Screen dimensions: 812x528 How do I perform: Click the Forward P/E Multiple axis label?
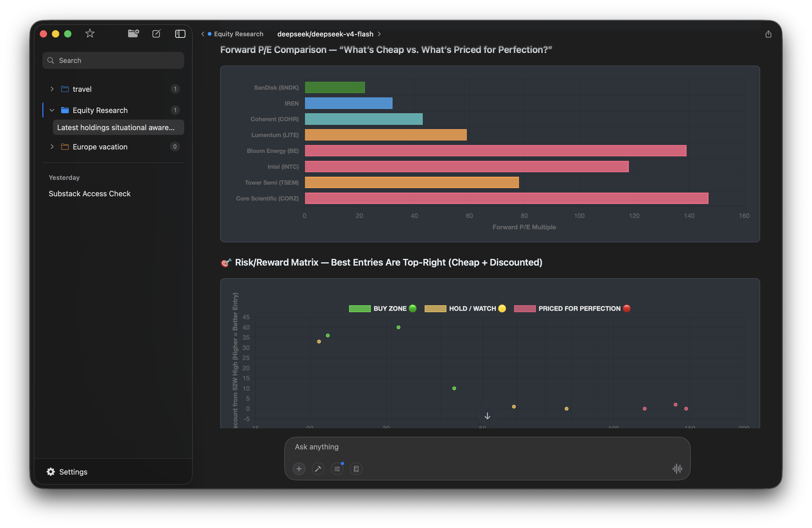(x=524, y=227)
